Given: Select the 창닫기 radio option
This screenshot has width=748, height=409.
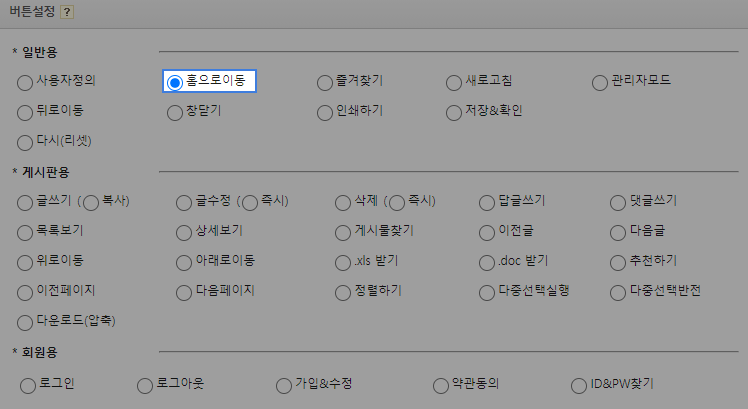Looking at the screenshot, I should [175, 112].
